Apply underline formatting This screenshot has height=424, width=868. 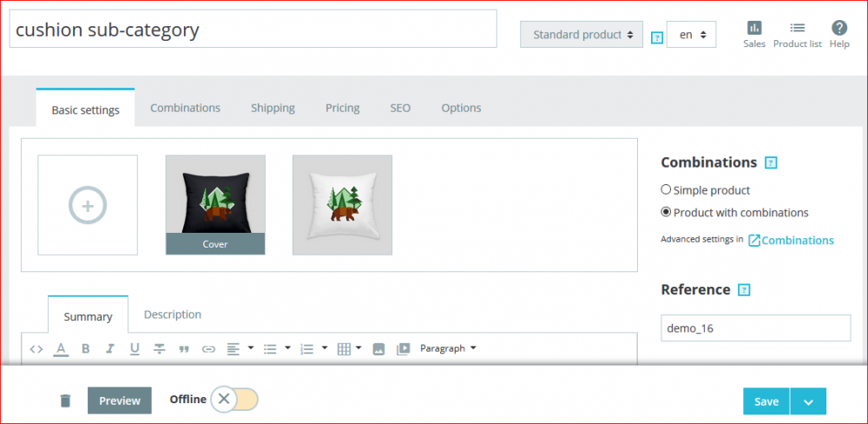[135, 349]
